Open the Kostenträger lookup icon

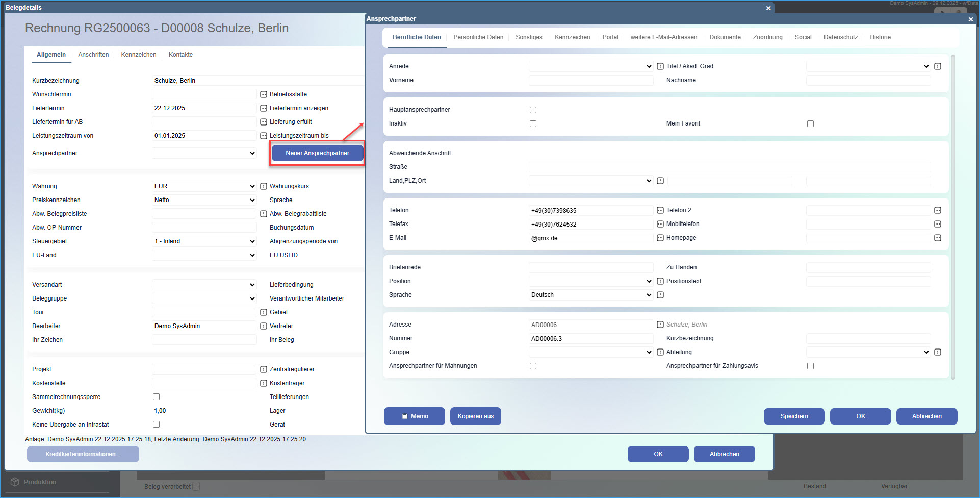pos(263,383)
